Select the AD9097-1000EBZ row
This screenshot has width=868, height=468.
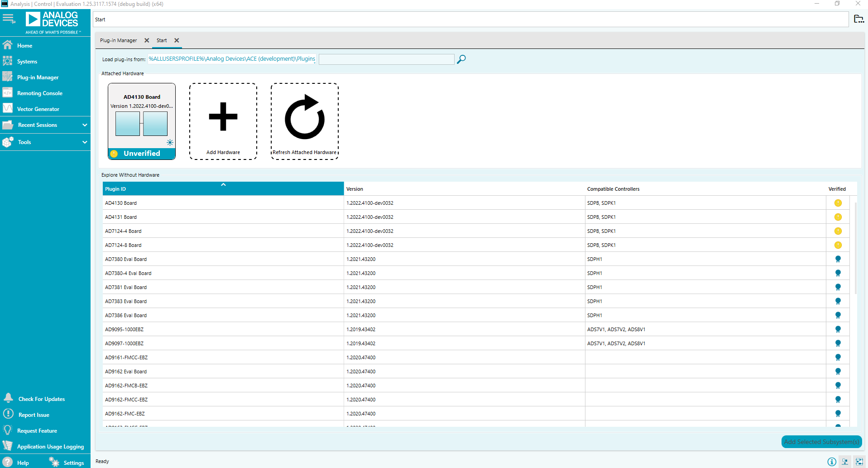pos(476,343)
